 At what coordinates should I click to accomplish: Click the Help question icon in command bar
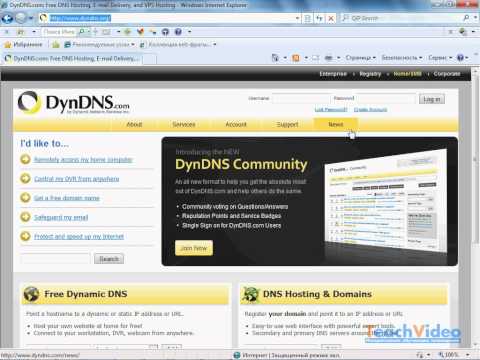point(460,58)
